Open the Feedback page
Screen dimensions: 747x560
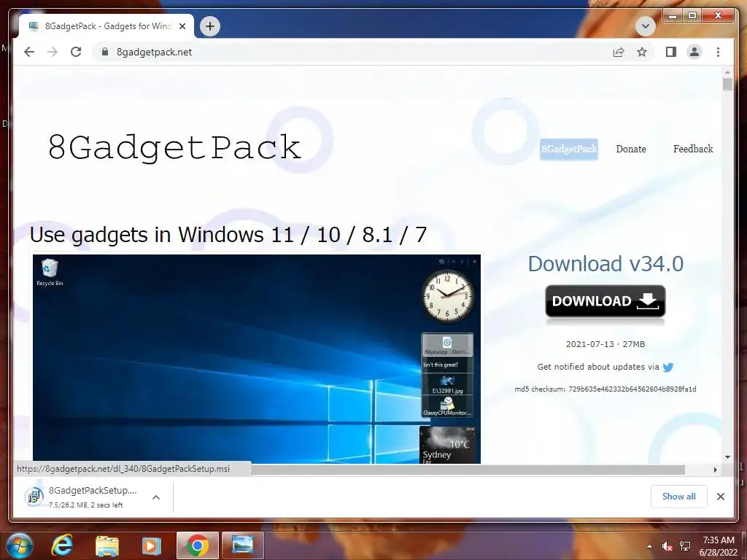tap(693, 149)
